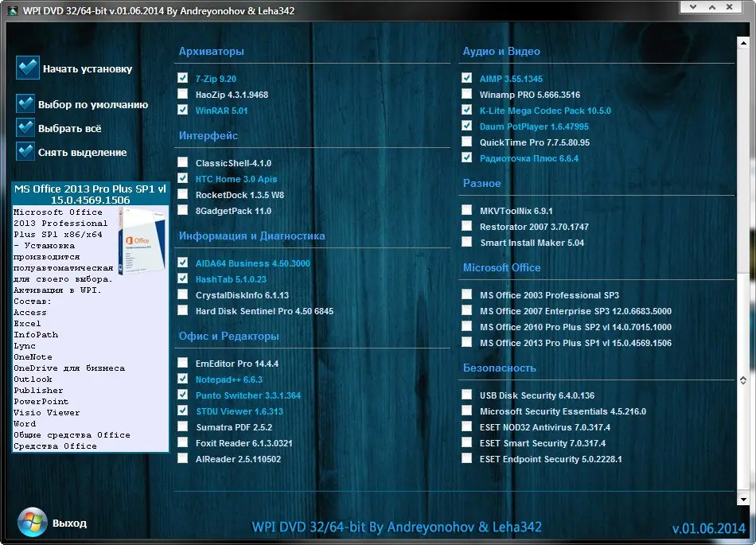
Task: Click the Выход label
Action: [69, 523]
